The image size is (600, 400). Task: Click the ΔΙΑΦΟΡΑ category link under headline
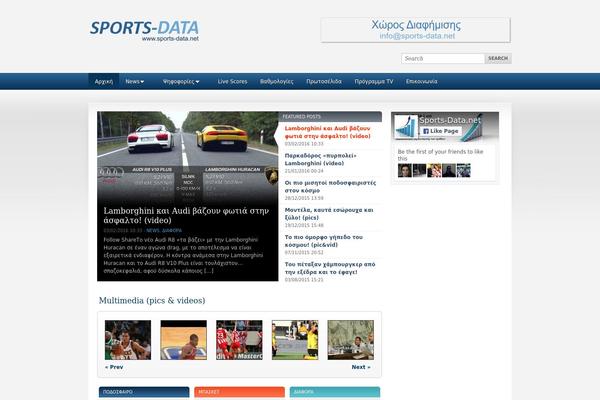pyautogui.click(x=172, y=230)
